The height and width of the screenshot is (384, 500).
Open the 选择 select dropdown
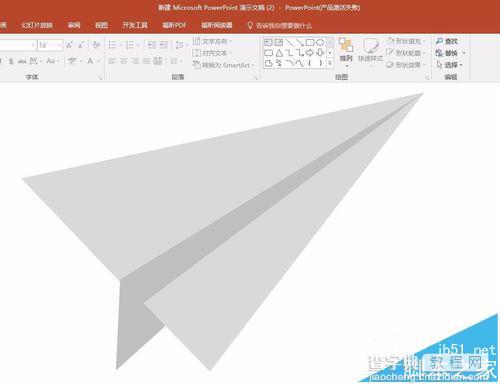tap(450, 65)
